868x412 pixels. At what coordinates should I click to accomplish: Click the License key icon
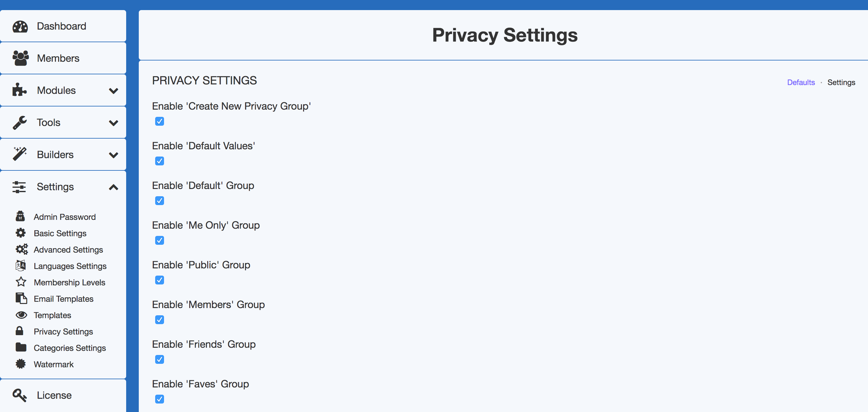click(20, 395)
